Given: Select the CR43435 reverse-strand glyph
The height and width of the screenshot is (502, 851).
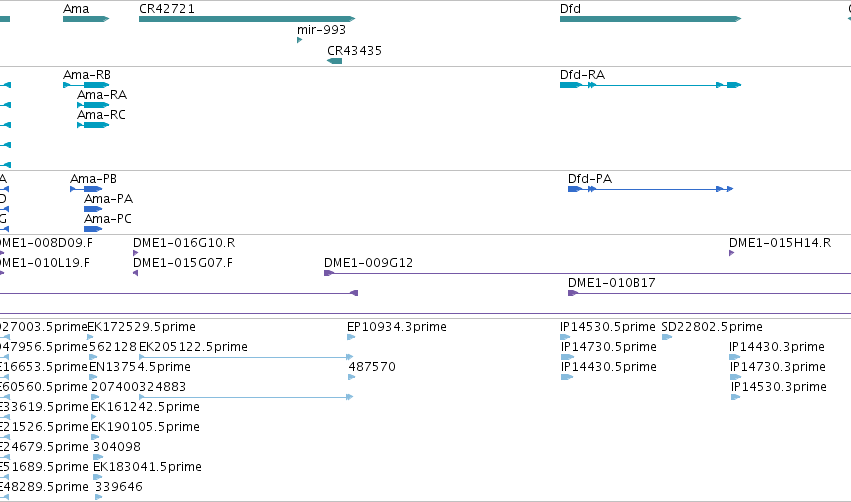Looking at the screenshot, I should [x=334, y=61].
